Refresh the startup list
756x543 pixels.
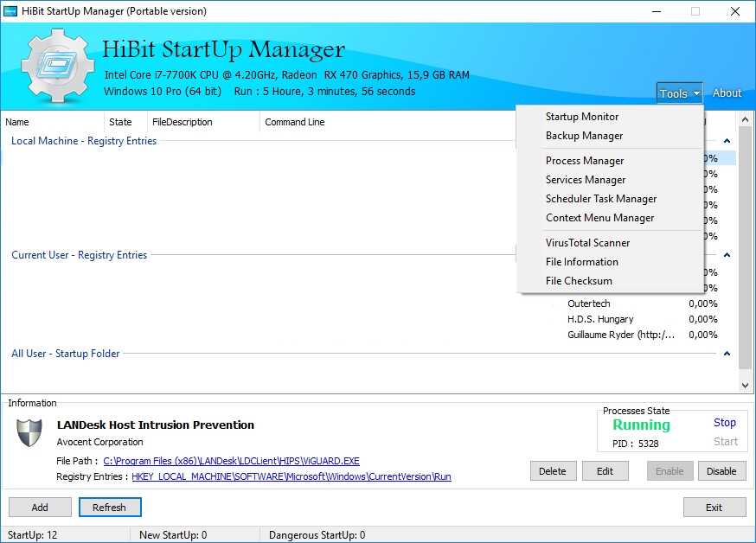click(x=110, y=508)
